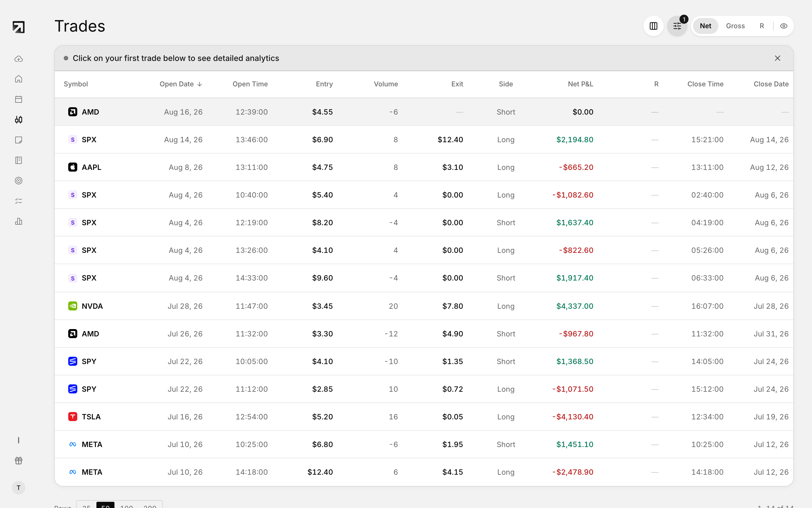Viewport: 812px width, 508px height.
Task: Click the app logo in the sidebar
Action: click(x=18, y=27)
